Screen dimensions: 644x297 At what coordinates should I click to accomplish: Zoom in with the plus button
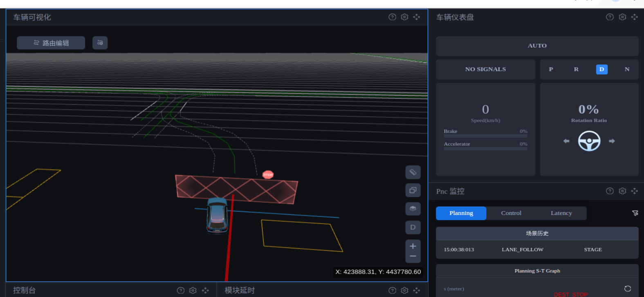tap(413, 246)
